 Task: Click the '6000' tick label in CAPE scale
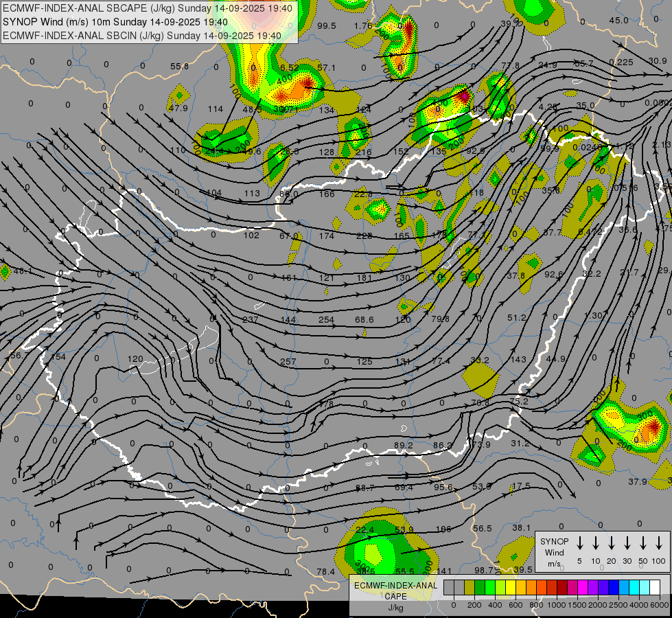pyautogui.click(x=660, y=605)
